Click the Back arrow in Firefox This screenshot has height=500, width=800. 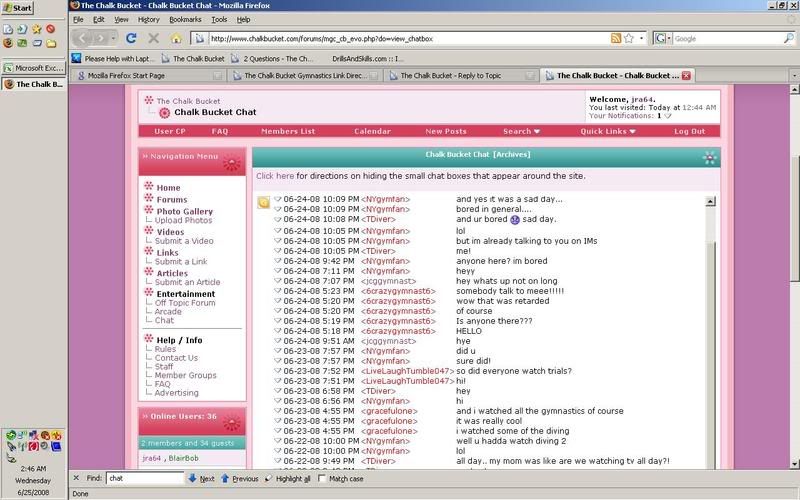click(x=82, y=38)
